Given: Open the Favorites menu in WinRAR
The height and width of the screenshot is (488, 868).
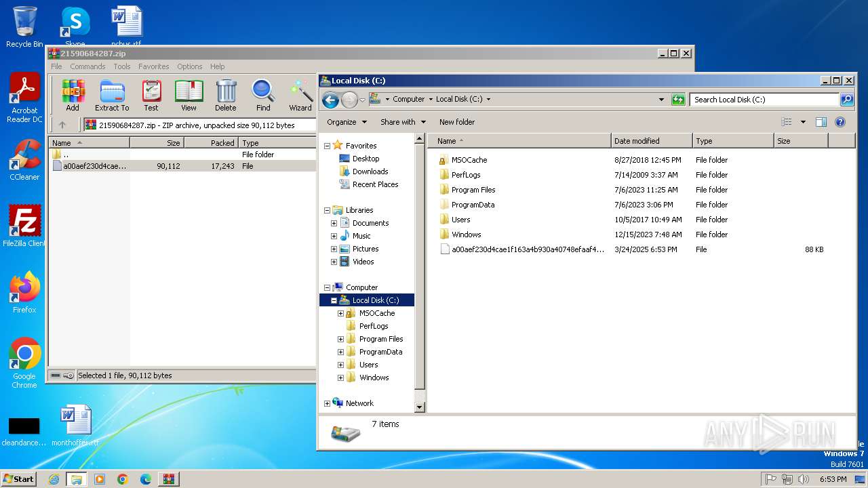Looking at the screenshot, I should pos(154,66).
